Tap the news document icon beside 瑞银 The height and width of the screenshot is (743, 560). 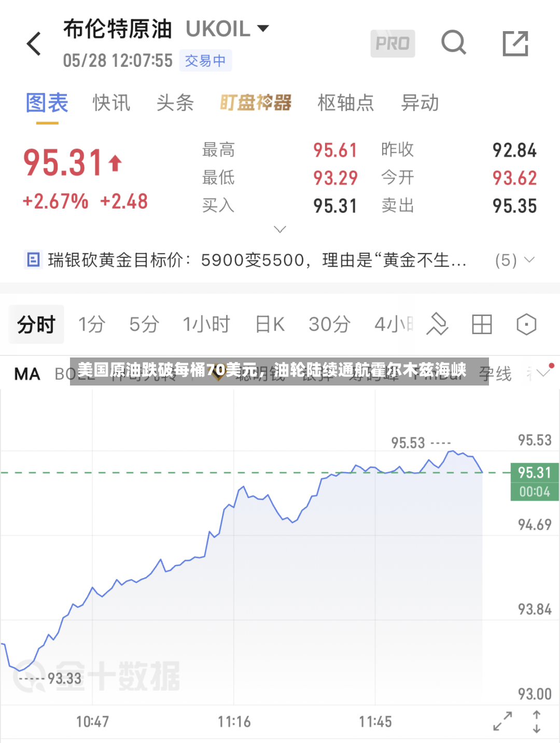pos(33,259)
